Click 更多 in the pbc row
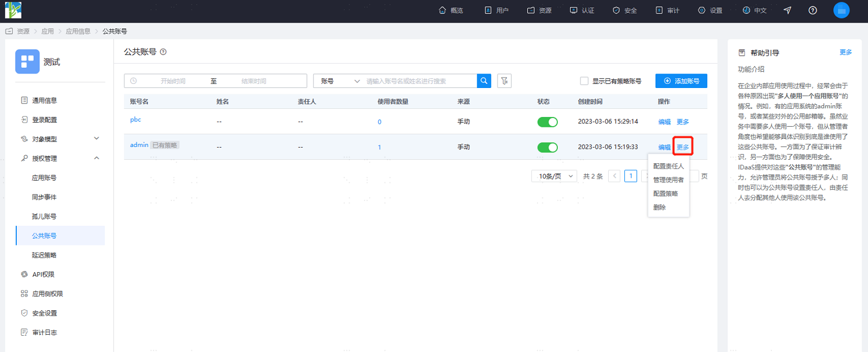 click(x=683, y=122)
